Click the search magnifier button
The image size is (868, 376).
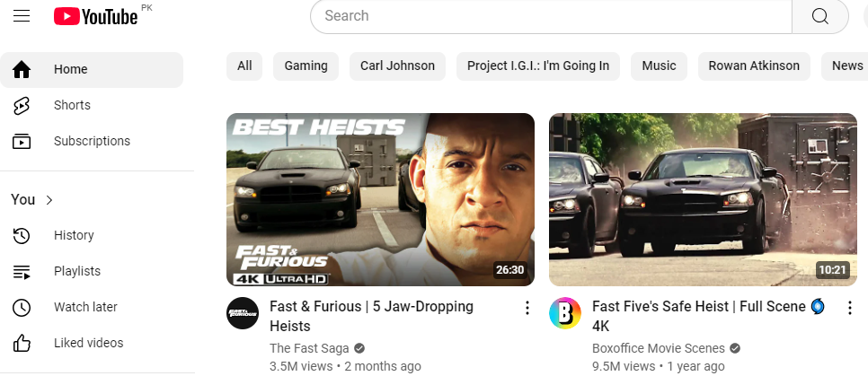point(819,16)
